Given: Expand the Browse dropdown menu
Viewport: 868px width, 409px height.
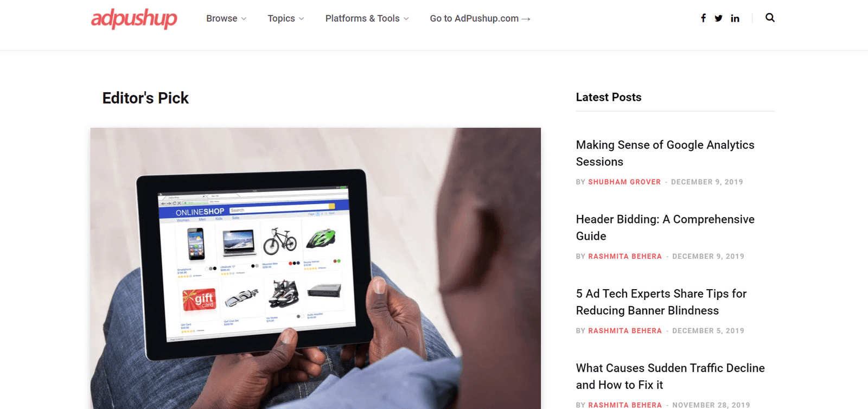Looking at the screenshot, I should 226,18.
